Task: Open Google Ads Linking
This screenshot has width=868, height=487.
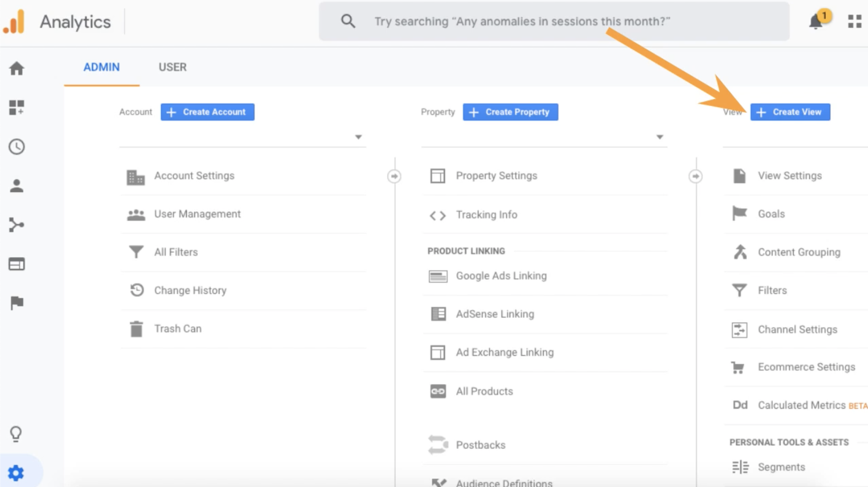Action: (501, 276)
